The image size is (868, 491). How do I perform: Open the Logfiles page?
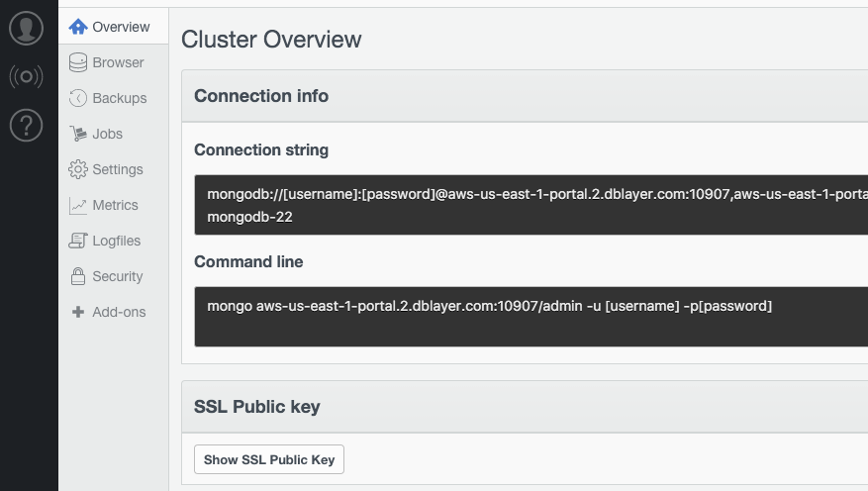pyautogui.click(x=114, y=241)
